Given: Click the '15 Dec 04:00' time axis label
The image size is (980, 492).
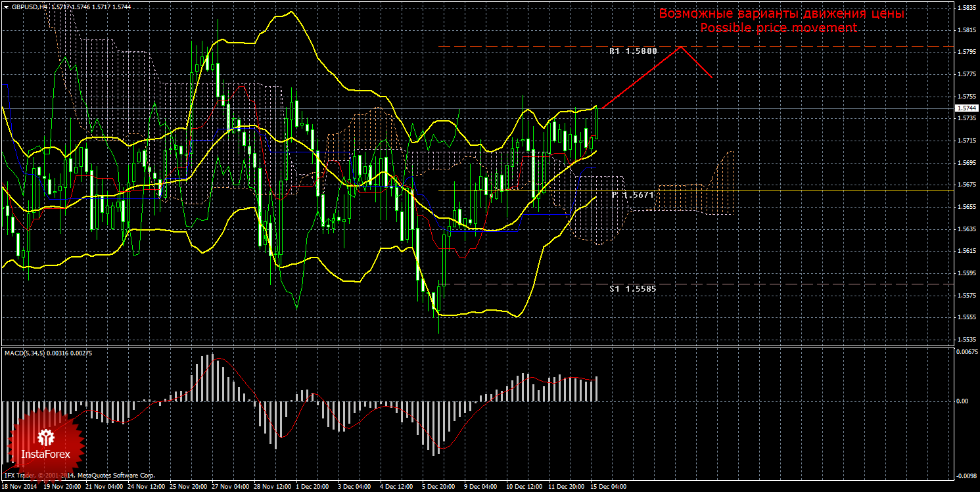Looking at the screenshot, I should (609, 487).
